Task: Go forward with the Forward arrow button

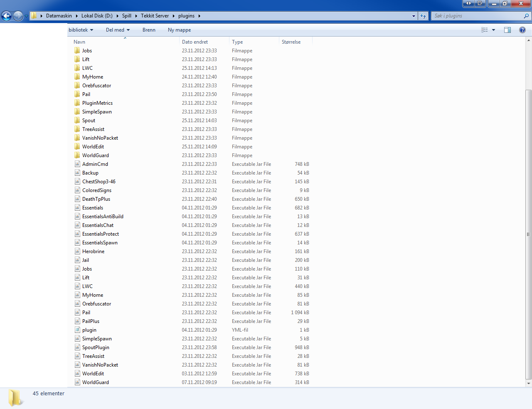Action: click(x=18, y=16)
